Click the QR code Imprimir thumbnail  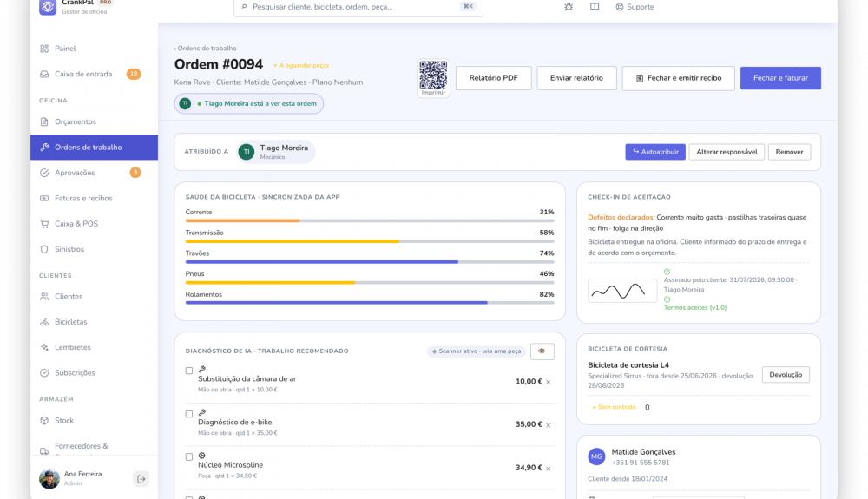point(433,78)
